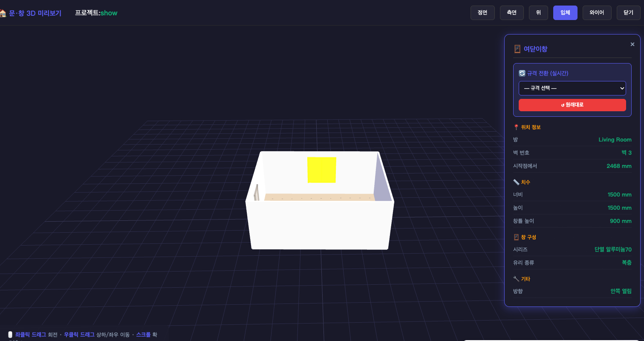Click the 너비 '1500 mm' value

(x=620, y=195)
